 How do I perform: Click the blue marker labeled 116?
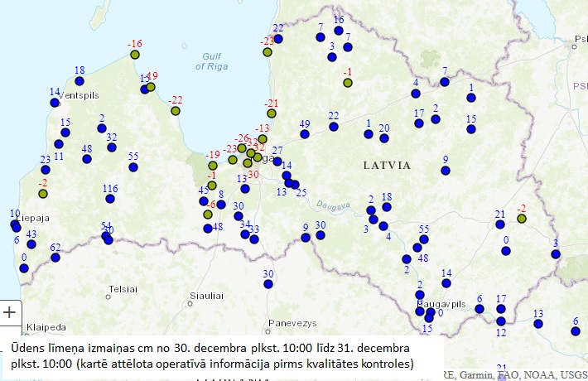[110, 200]
